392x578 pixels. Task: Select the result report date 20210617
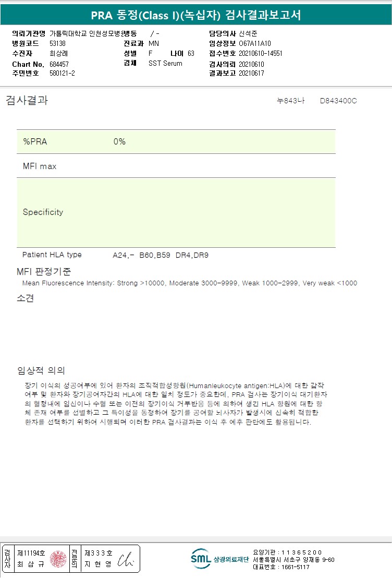pyautogui.click(x=251, y=73)
